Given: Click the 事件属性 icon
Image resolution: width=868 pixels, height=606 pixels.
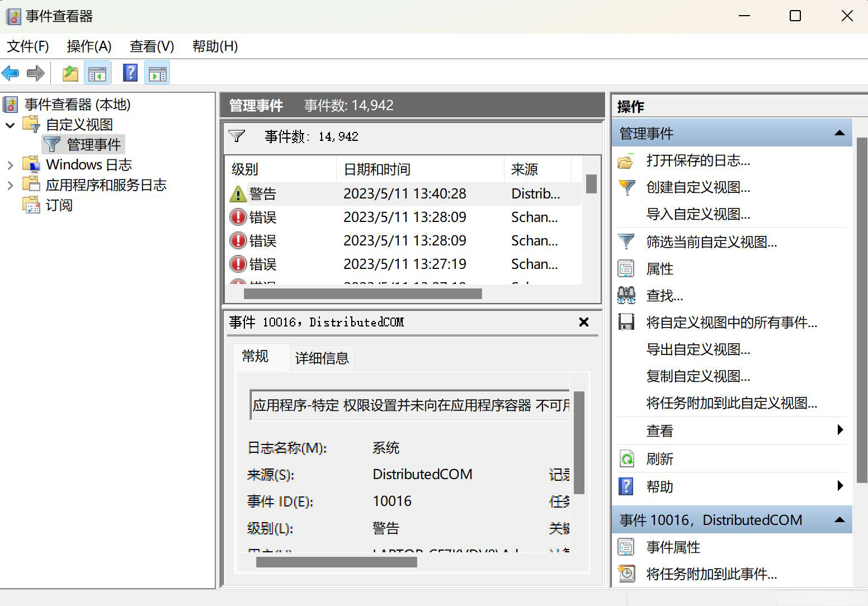Looking at the screenshot, I should point(627,547).
